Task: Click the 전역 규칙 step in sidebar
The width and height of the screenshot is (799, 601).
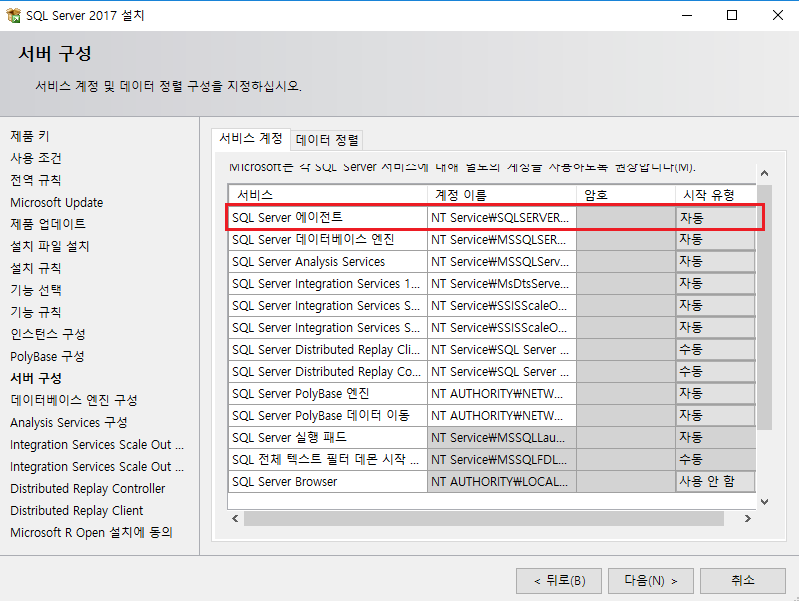Action: [x=36, y=180]
